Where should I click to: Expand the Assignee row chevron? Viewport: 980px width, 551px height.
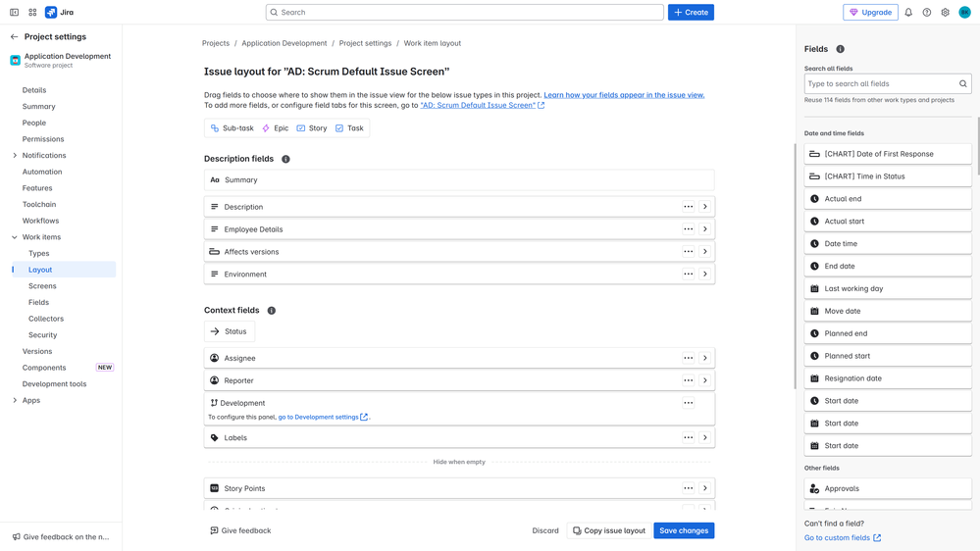[x=705, y=358]
